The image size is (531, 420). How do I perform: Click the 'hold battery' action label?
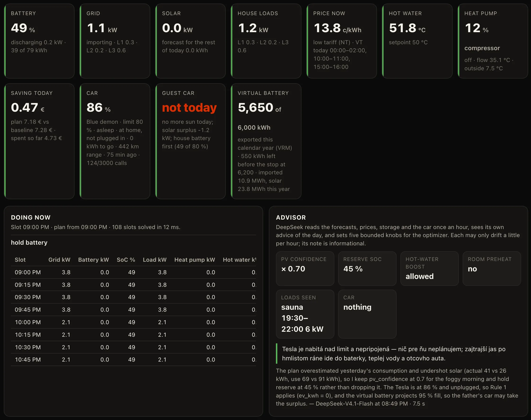click(29, 243)
